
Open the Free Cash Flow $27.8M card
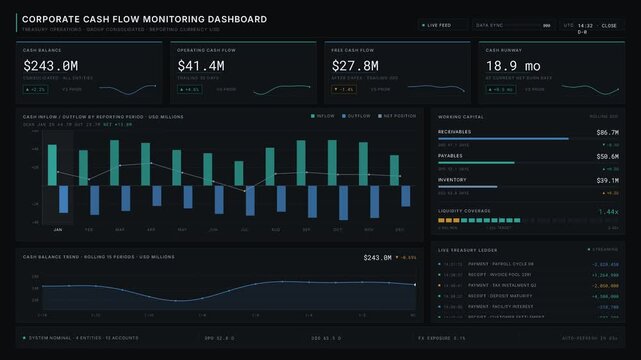click(397, 72)
